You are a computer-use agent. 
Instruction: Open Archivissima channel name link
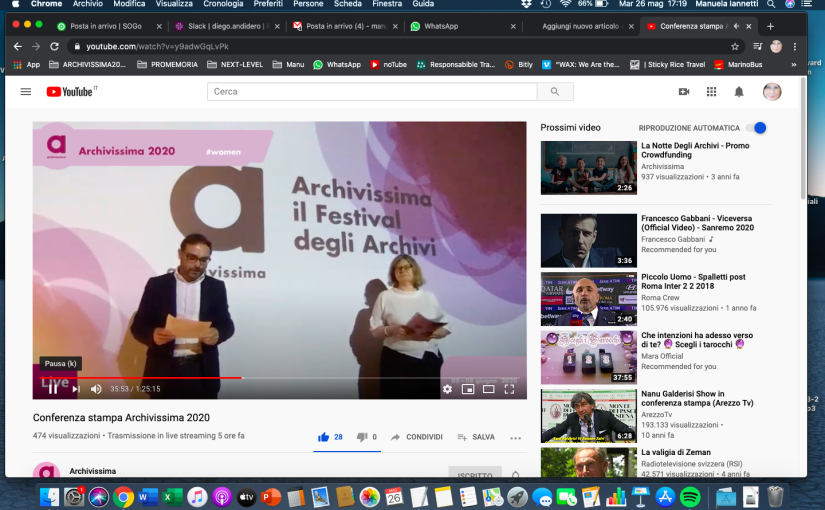point(93,471)
